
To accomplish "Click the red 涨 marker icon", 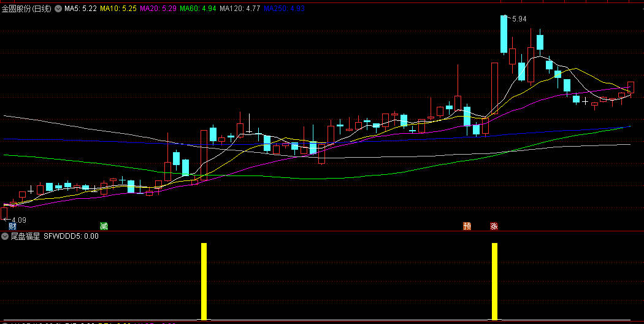I will (x=494, y=226).
